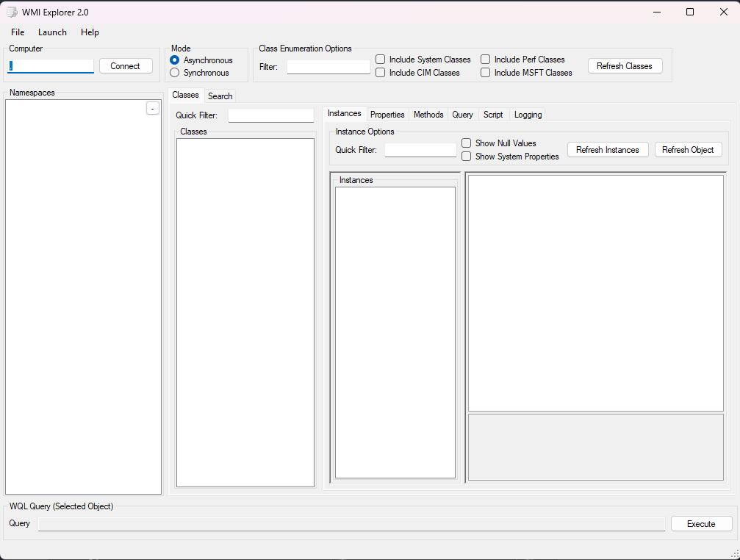Open the Logging tab
Viewport: 740px width, 560px height.
(528, 115)
